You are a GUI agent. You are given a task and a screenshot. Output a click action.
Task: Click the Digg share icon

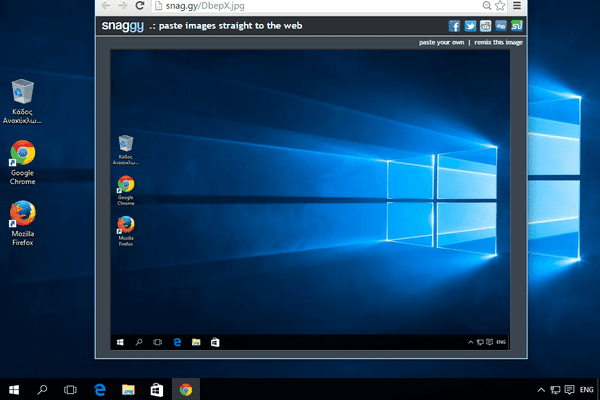point(500,26)
